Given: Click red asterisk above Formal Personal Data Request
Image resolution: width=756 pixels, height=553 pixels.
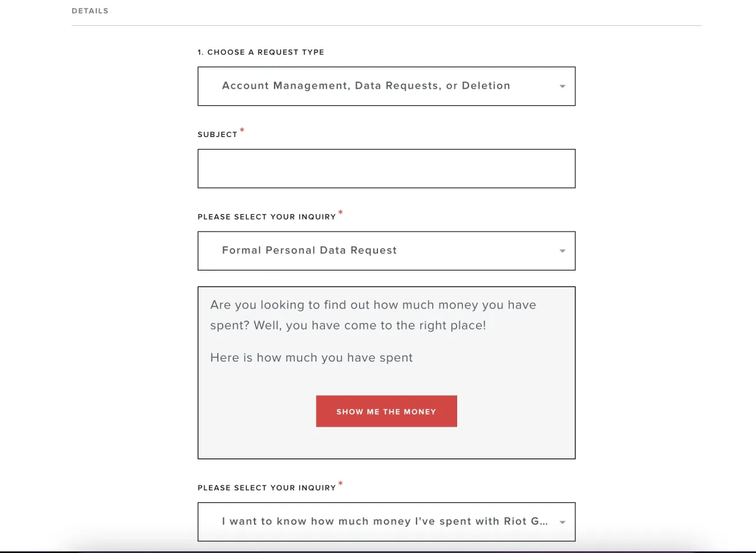Looking at the screenshot, I should [x=340, y=213].
